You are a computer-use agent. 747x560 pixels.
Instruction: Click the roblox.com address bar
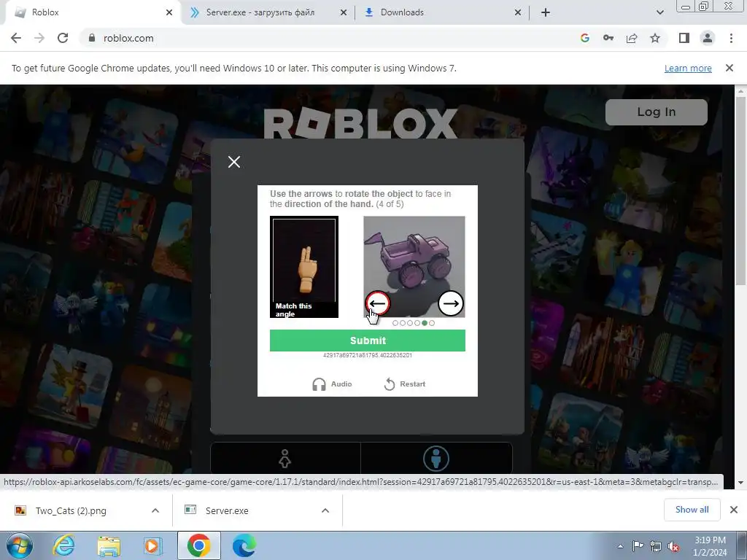pyautogui.click(x=333, y=38)
